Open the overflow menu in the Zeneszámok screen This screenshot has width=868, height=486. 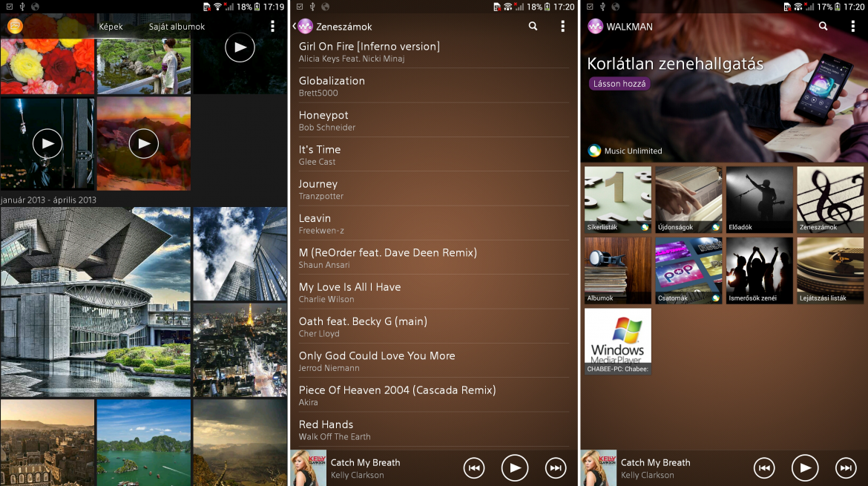(x=562, y=26)
